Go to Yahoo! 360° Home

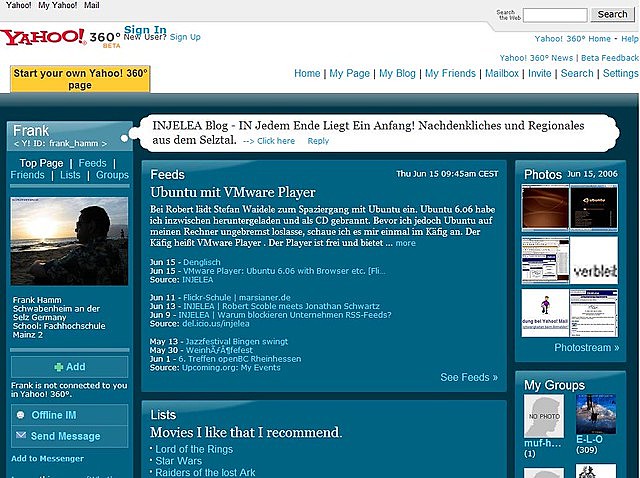573,39
